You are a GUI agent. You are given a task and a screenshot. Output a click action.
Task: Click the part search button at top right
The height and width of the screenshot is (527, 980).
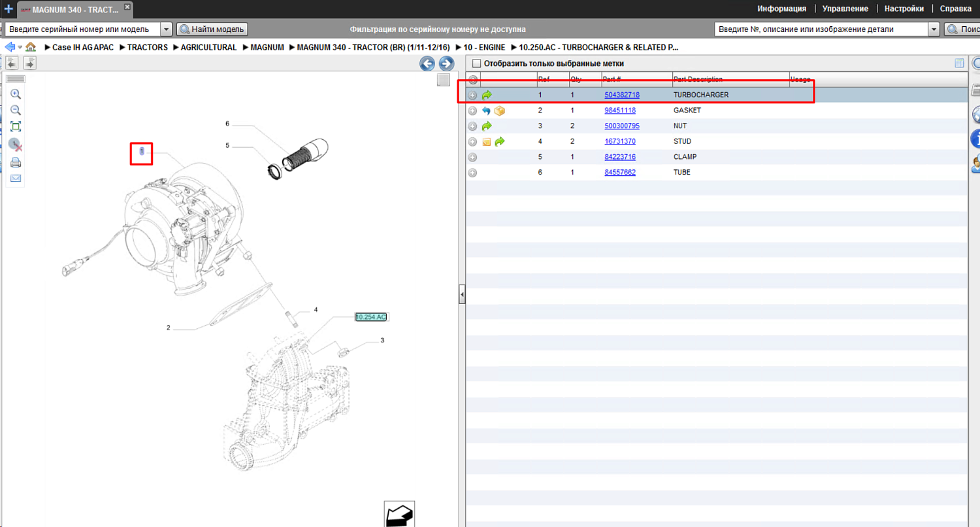coord(962,29)
